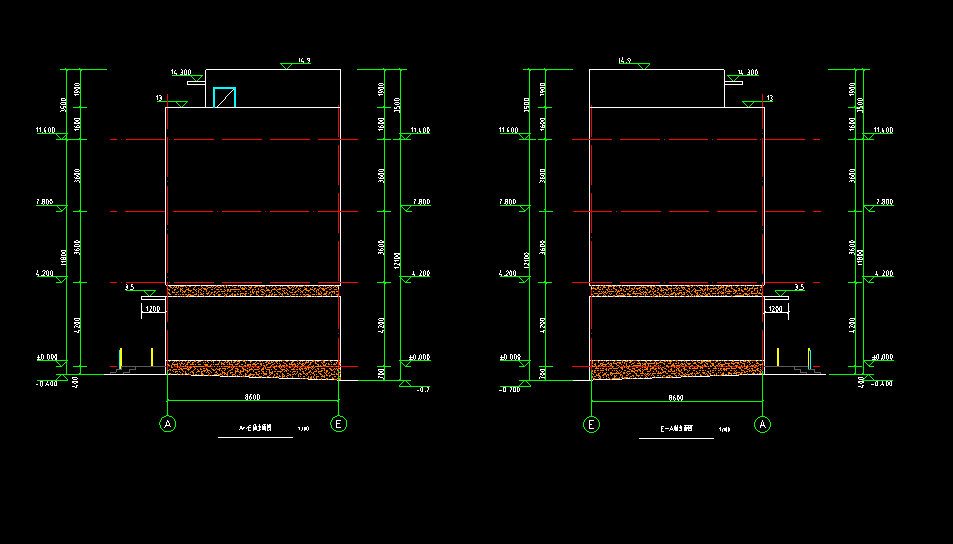Click the 1200 canopy dimension in left elevation
The width and height of the screenshot is (953, 544).
click(x=152, y=310)
